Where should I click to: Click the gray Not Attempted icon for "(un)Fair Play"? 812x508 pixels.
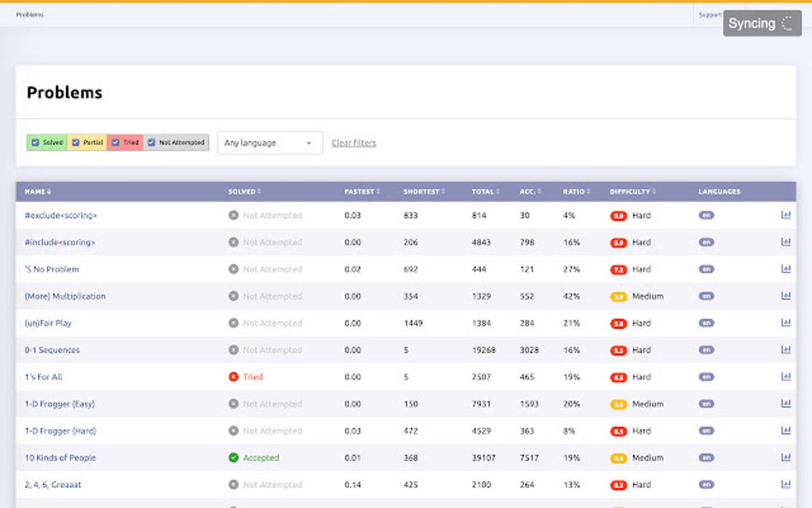(231, 322)
